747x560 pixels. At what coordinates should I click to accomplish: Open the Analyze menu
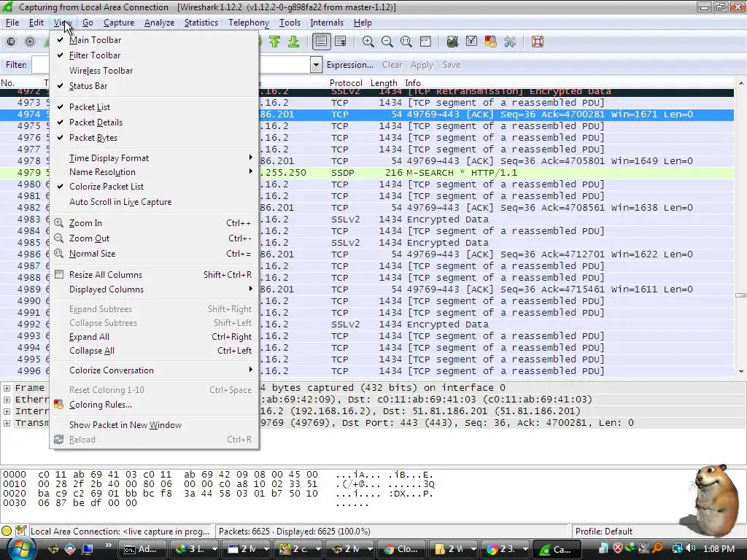159,23
